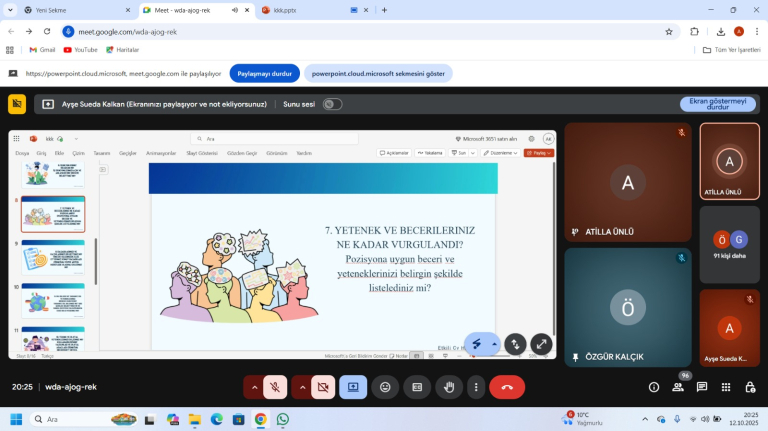Toggle the Sunu sesi switch
This screenshot has height=431, width=768.
point(332,104)
